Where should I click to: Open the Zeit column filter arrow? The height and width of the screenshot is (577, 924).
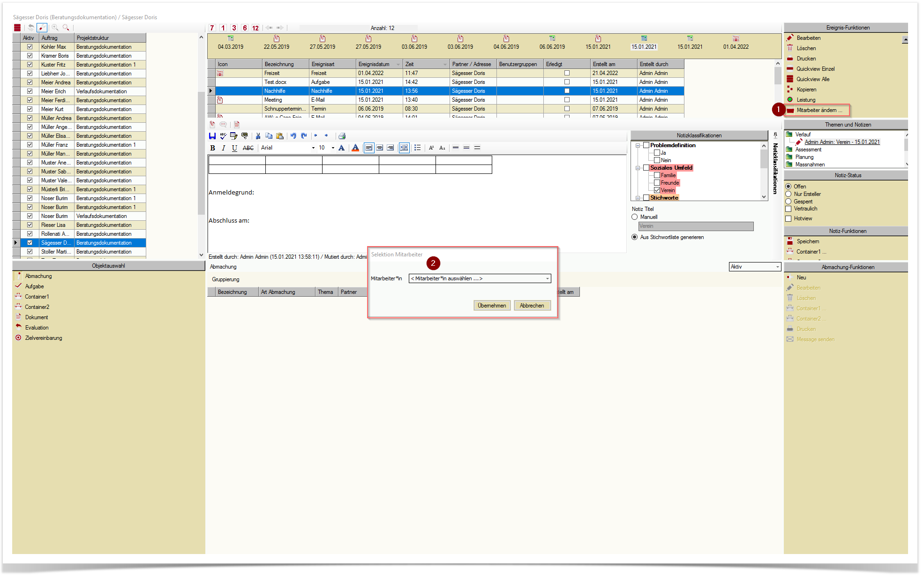(x=445, y=65)
